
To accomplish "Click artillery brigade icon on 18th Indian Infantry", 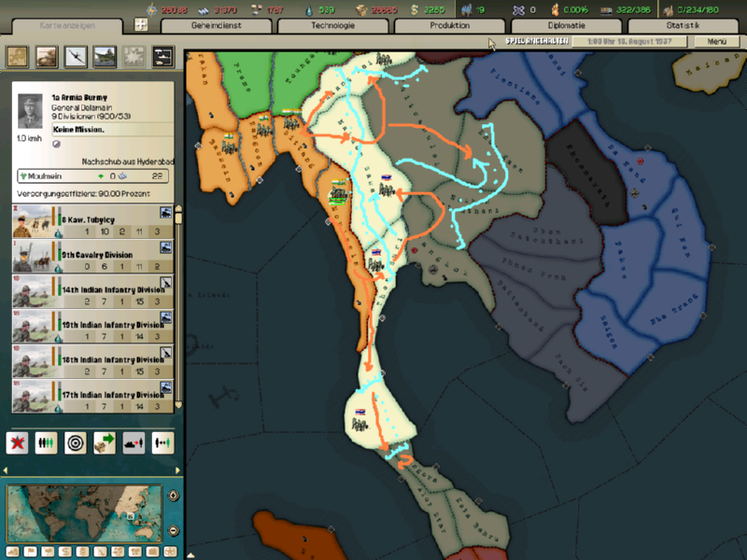I will pyautogui.click(x=166, y=353).
